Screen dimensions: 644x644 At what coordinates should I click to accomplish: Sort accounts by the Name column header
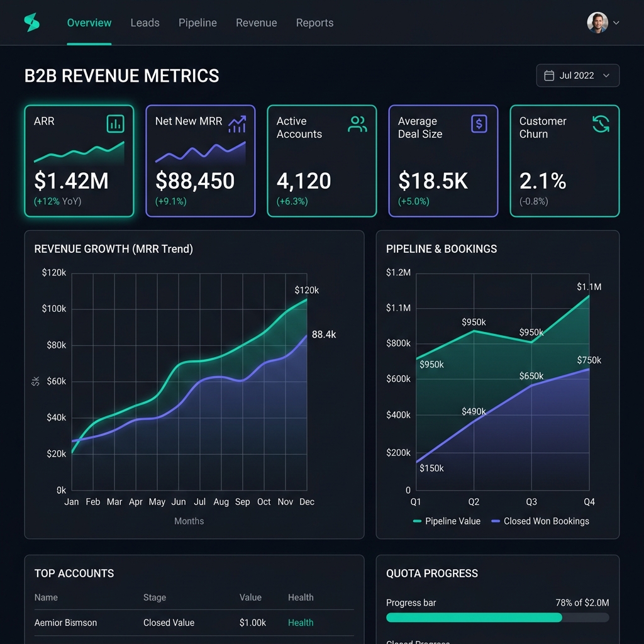pos(46,597)
